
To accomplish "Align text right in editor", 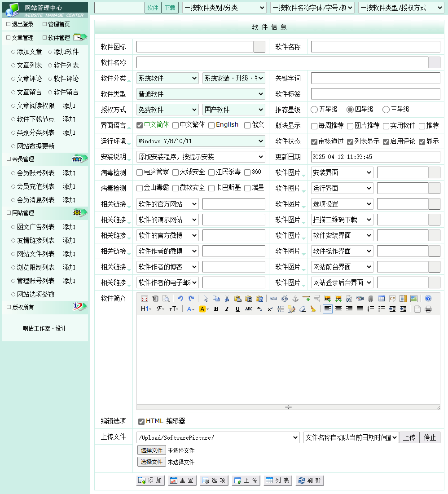I will coord(349,309).
